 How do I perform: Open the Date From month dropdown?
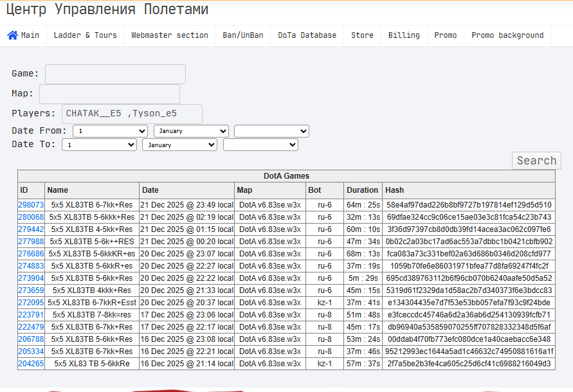coord(191,131)
